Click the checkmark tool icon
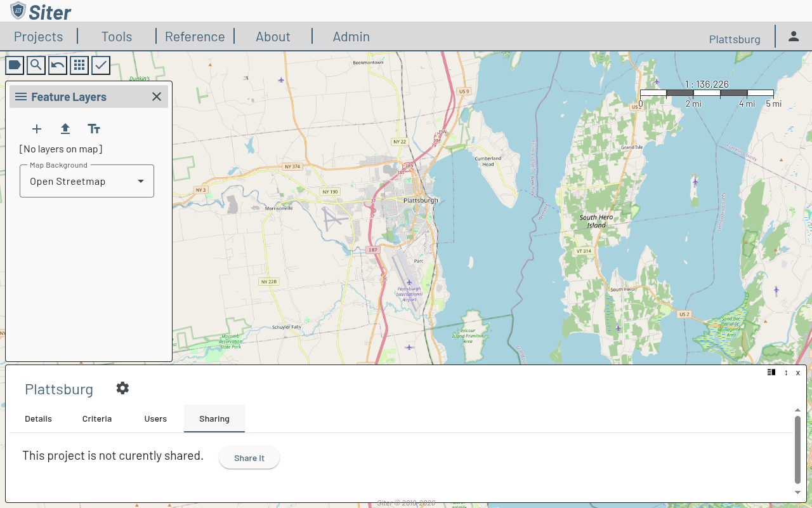 (101, 65)
